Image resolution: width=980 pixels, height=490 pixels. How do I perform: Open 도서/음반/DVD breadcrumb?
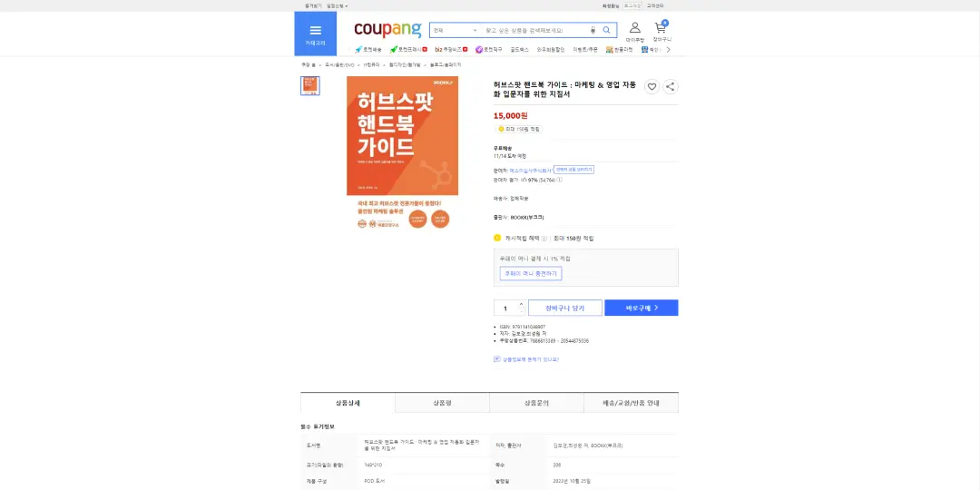click(339, 65)
